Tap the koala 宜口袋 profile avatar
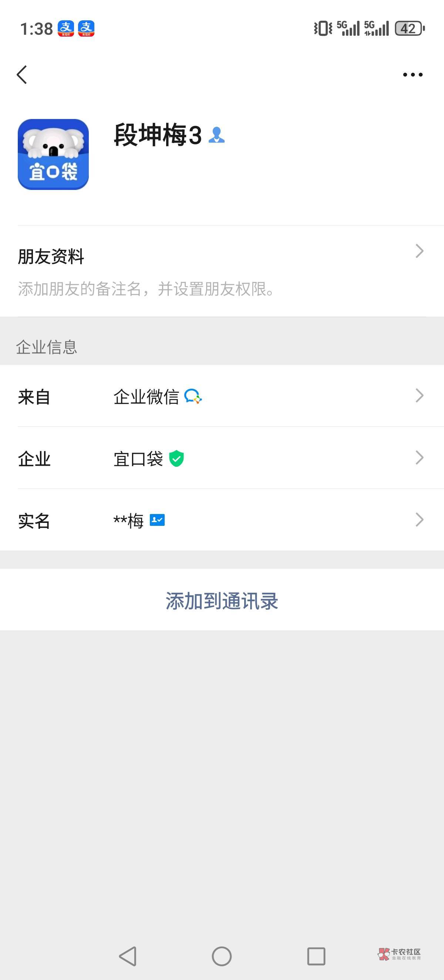 click(53, 154)
